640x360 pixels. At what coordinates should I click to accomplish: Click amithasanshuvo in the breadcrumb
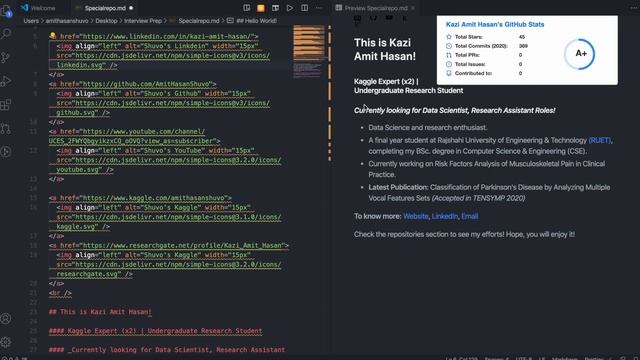point(67,20)
